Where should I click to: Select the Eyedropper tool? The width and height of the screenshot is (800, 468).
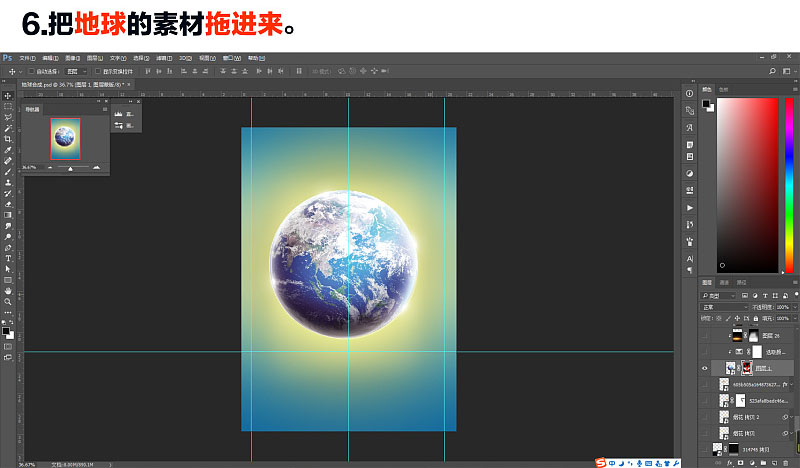8,150
